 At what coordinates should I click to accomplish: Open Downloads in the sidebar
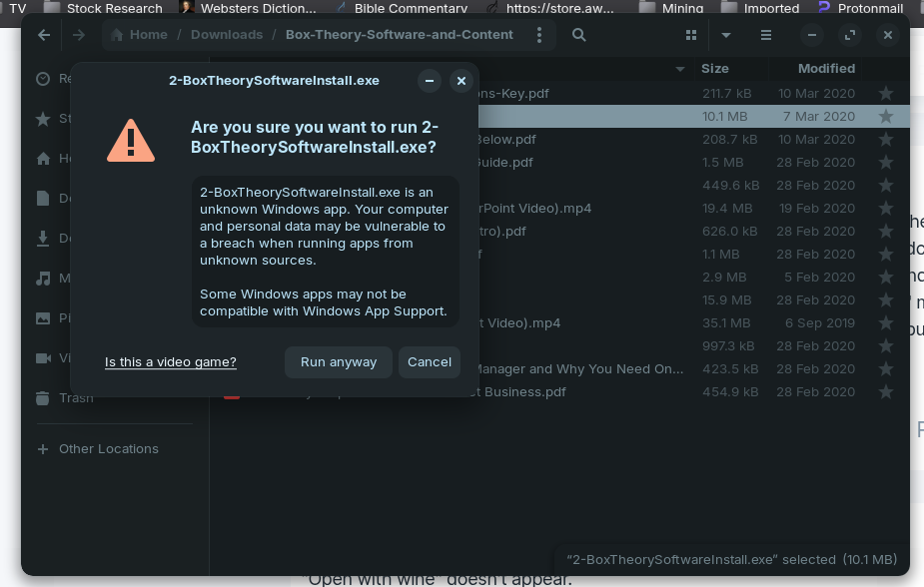[x=53, y=239]
